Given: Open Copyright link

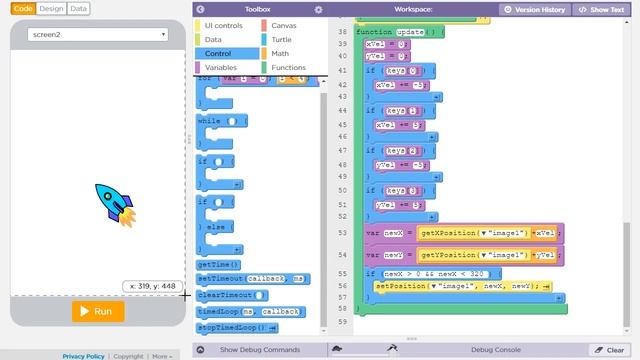Looking at the screenshot, I should pyautogui.click(x=128, y=356).
